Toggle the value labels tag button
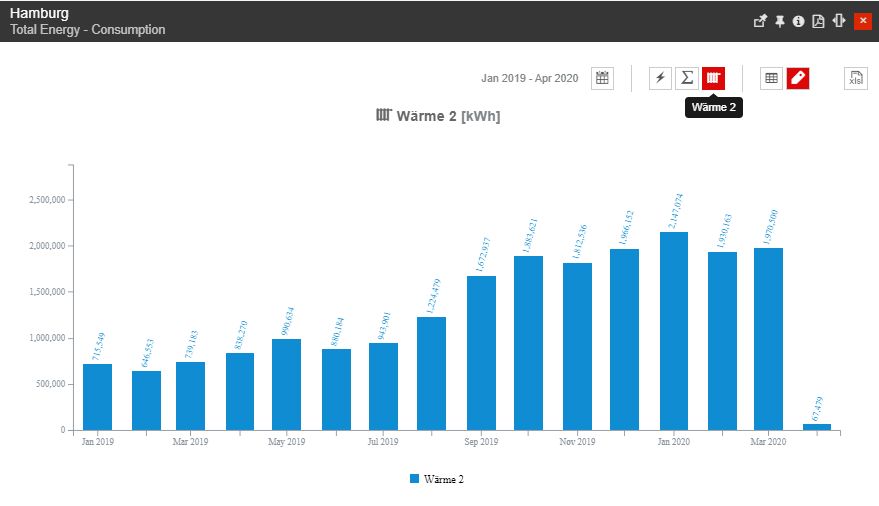 (x=797, y=78)
